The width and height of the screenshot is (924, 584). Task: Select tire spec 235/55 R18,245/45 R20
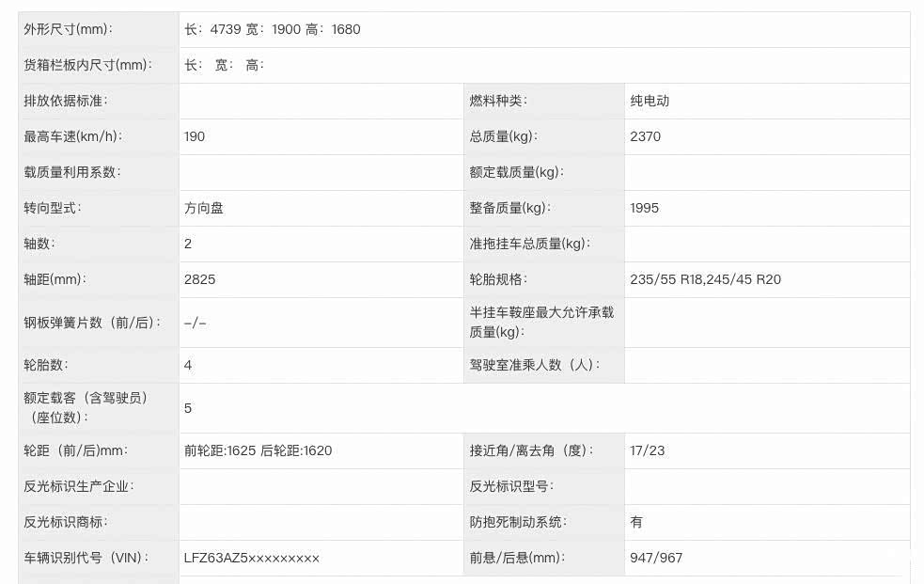(705, 279)
